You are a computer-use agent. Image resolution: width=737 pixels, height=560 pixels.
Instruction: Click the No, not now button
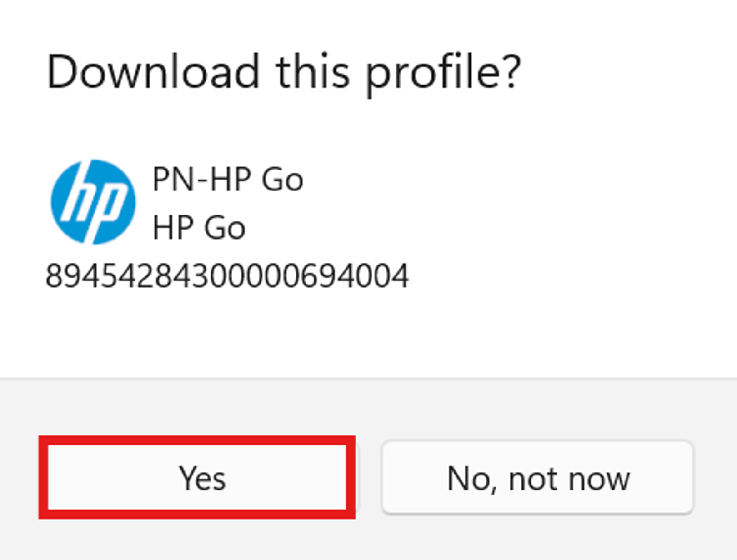[537, 477]
